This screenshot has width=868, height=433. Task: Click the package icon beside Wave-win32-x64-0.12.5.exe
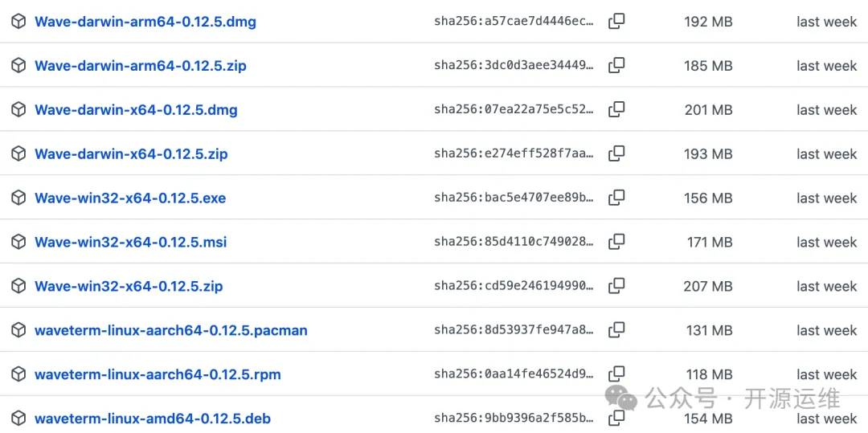click(x=18, y=198)
